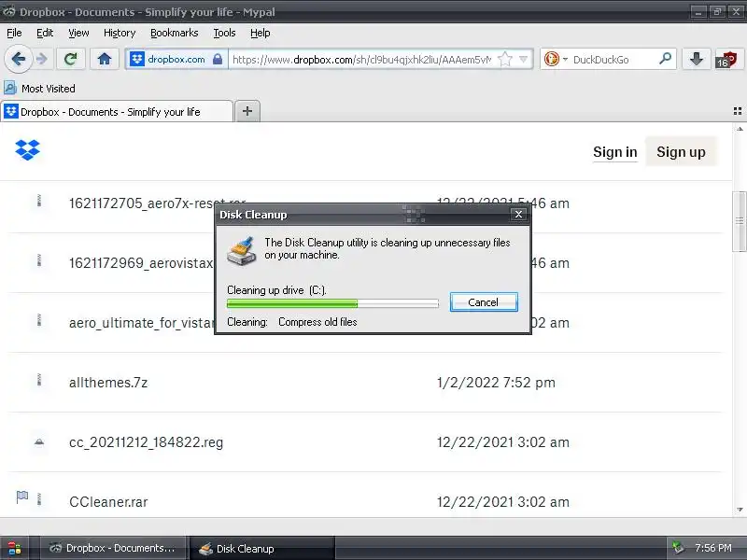This screenshot has width=747, height=560.
Task: Cancel the Disk Cleanup operation
Action: click(x=484, y=302)
